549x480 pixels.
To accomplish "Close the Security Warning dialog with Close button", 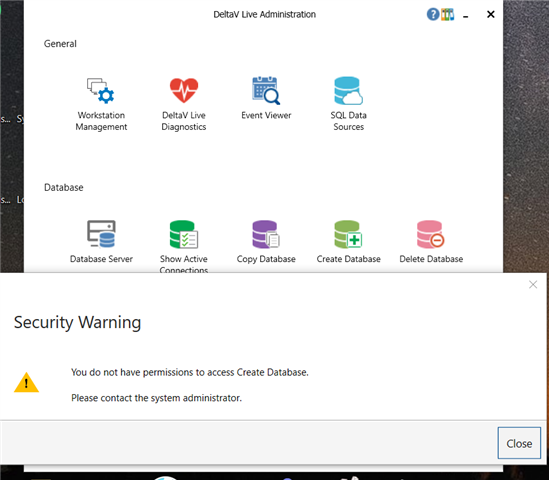I will pyautogui.click(x=519, y=443).
